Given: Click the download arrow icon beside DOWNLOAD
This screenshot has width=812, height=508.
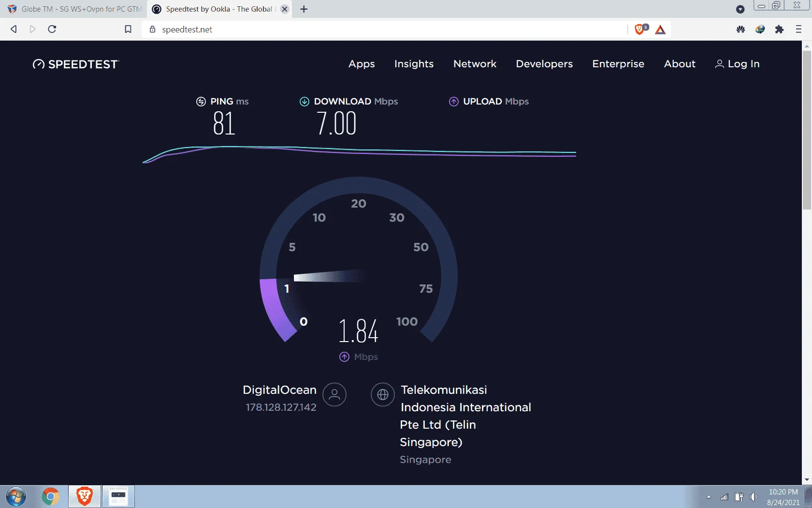Looking at the screenshot, I should pyautogui.click(x=304, y=102).
